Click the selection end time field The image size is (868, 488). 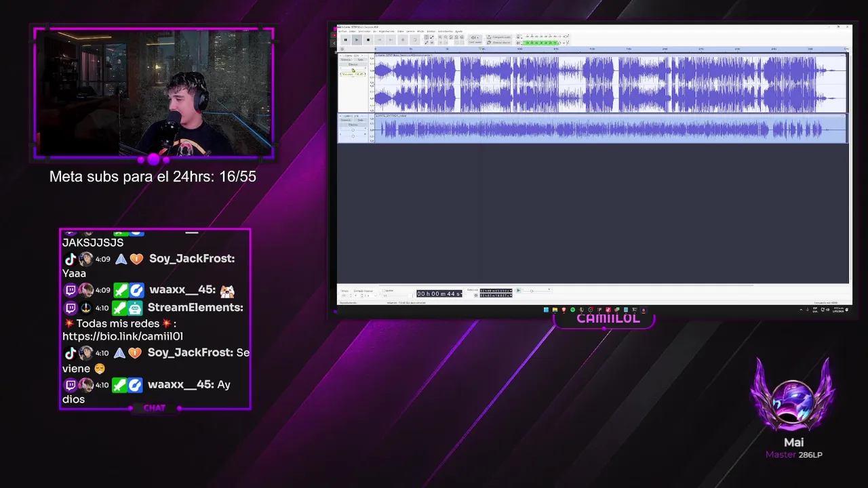point(496,296)
